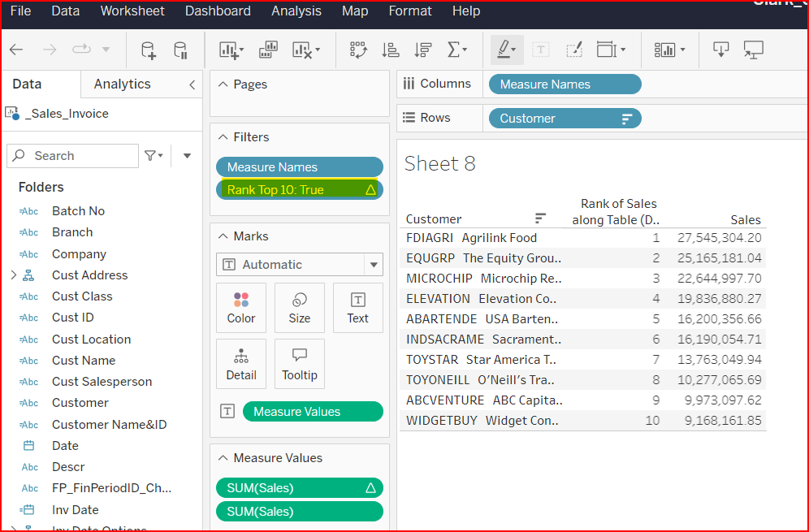Open the Analysis menu
This screenshot has height=532, width=809.
point(296,11)
